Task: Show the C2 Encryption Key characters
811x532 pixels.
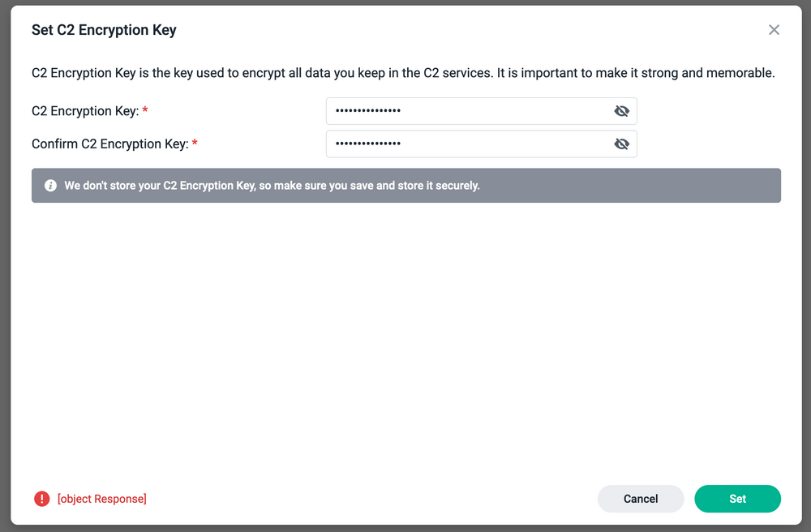Action: 621,111
